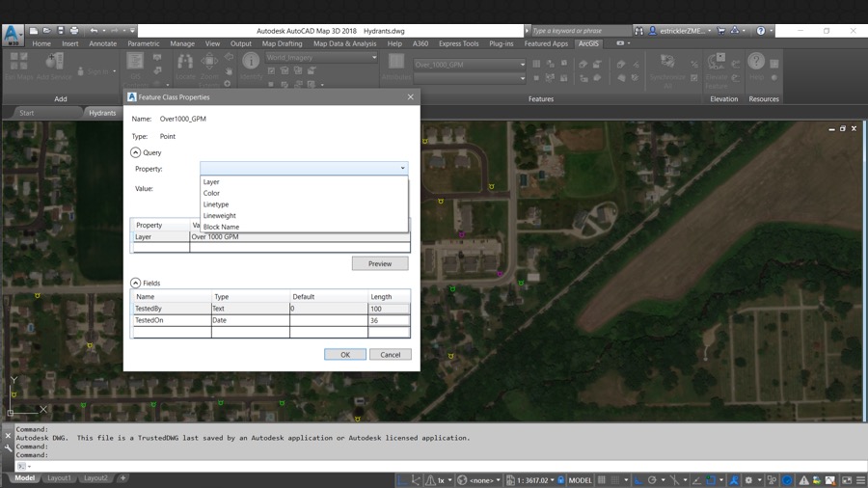The image size is (868, 488).
Task: Toggle the blue circle indicator in status bar
Action: point(787,479)
